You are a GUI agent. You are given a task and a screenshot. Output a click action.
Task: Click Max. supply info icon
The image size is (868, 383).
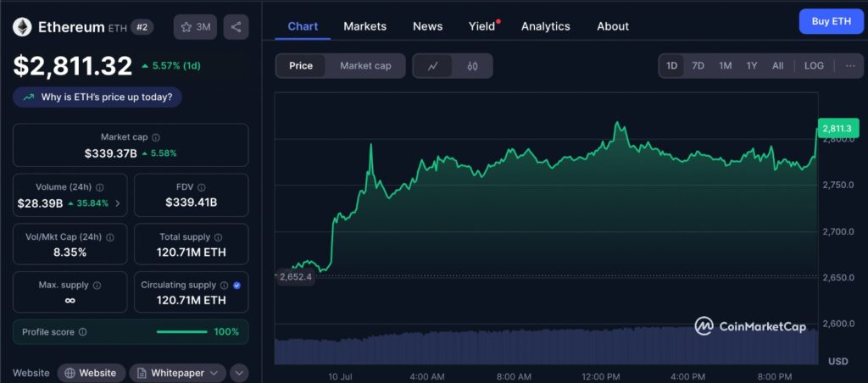pos(97,285)
